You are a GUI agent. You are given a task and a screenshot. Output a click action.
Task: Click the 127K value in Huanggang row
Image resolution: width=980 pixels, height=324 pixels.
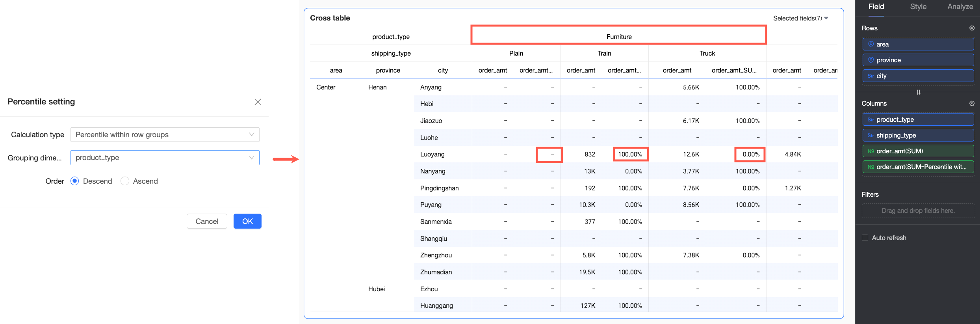point(588,306)
